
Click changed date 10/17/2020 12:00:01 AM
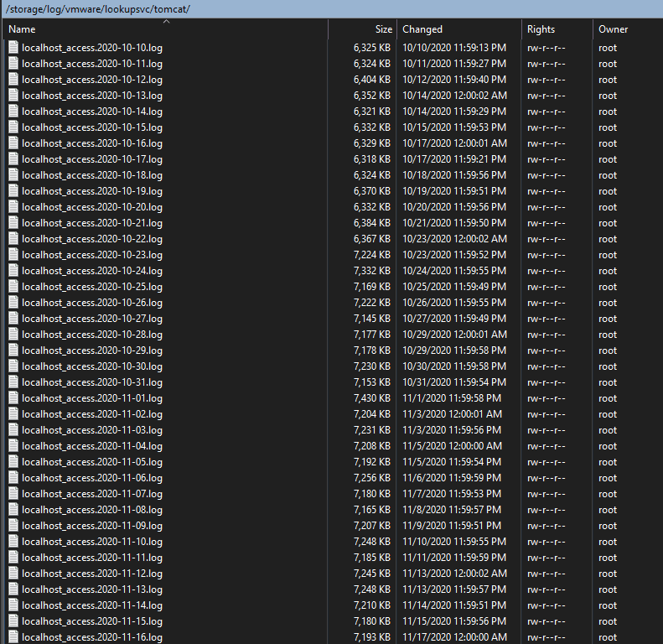point(454,143)
